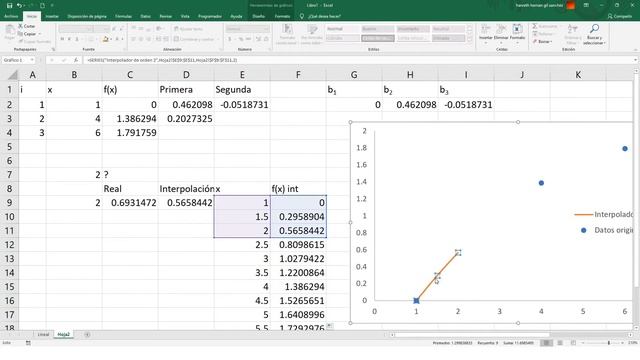Open Portapapeles dialog launcher
The image size is (640, 360).
(53, 49)
